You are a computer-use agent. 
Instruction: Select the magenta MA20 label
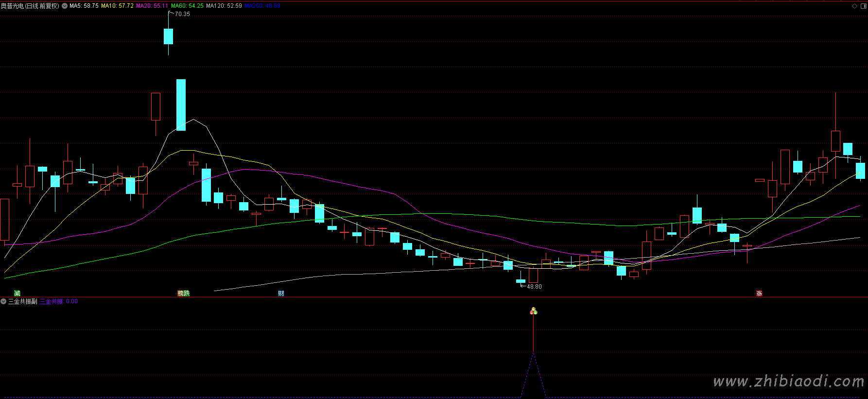(152, 6)
